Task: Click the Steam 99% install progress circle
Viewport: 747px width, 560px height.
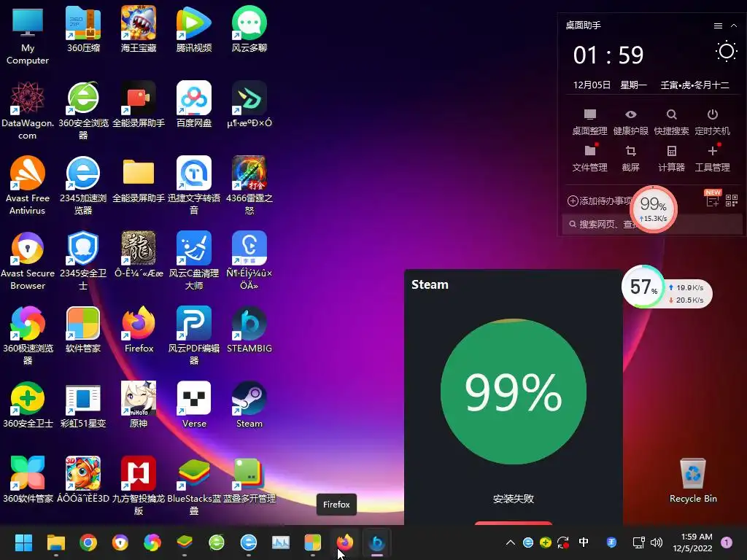Action: (513, 392)
